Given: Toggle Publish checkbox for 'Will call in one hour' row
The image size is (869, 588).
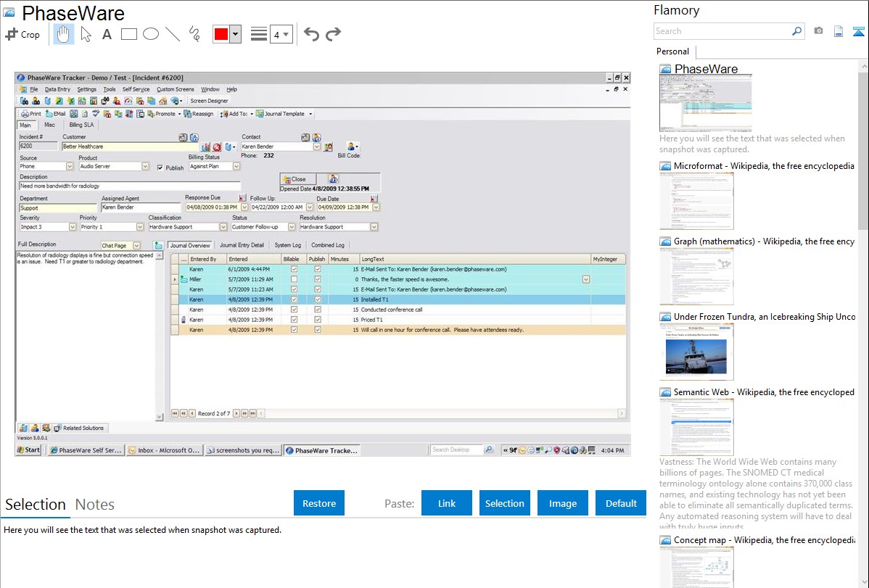Looking at the screenshot, I should tap(318, 330).
